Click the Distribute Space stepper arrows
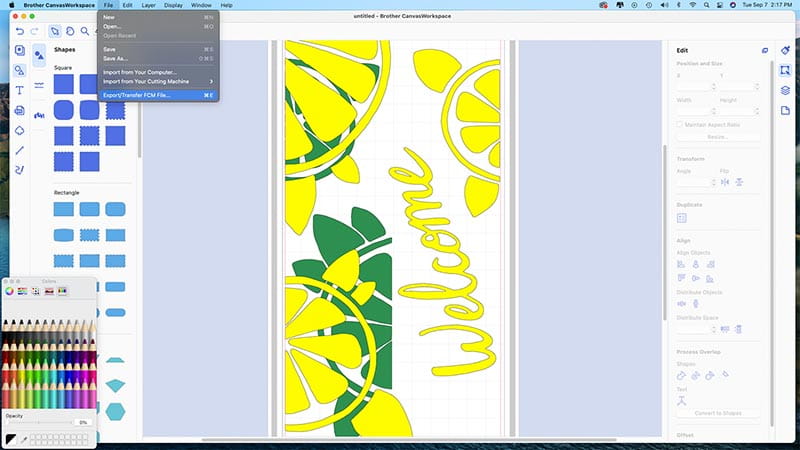Image resolution: width=800 pixels, height=450 pixels. coord(714,330)
